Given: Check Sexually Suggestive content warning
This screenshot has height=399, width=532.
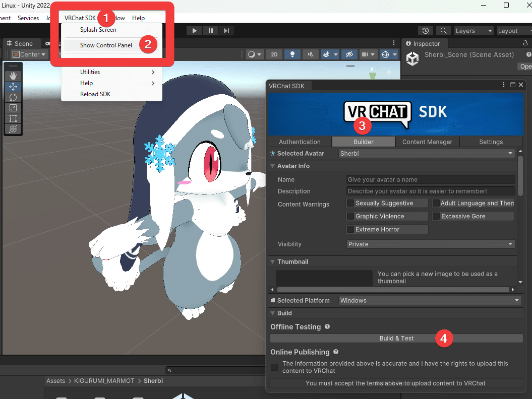Looking at the screenshot, I should (350, 203).
